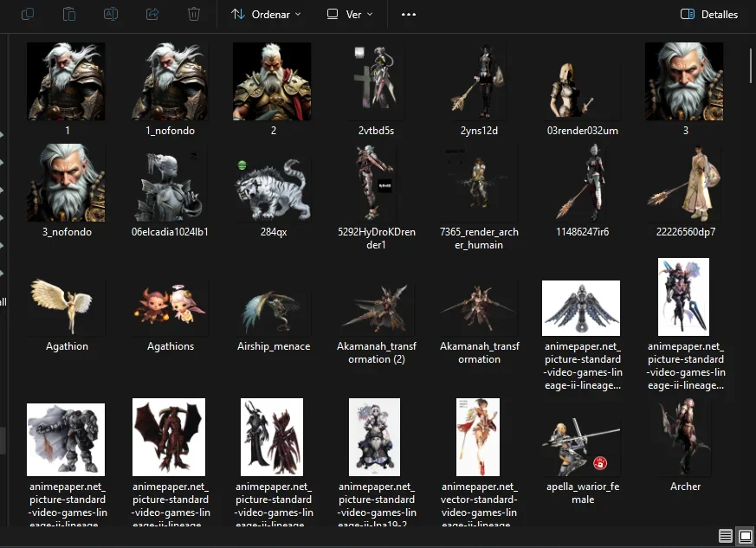The height and width of the screenshot is (548, 756).
Task: Click the file name 22226560dp7
Action: [685, 232]
